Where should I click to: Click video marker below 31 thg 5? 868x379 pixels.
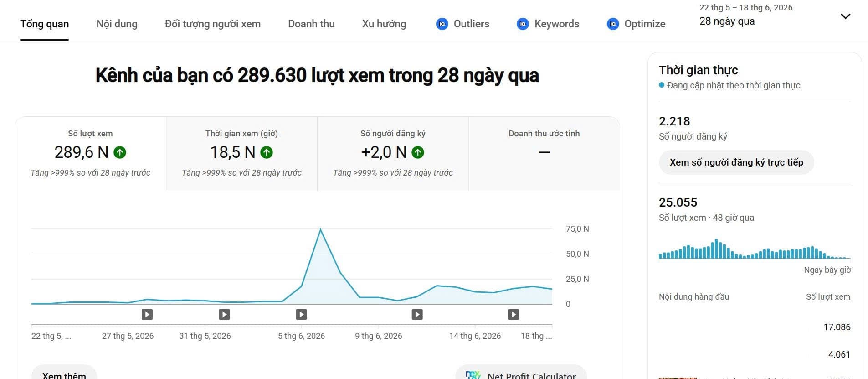click(224, 314)
